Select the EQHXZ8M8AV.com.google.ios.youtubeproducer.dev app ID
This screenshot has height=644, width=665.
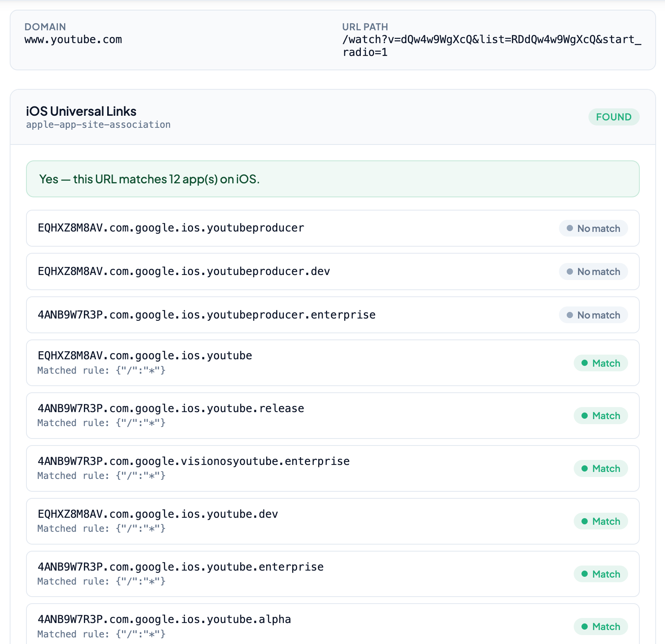184,272
